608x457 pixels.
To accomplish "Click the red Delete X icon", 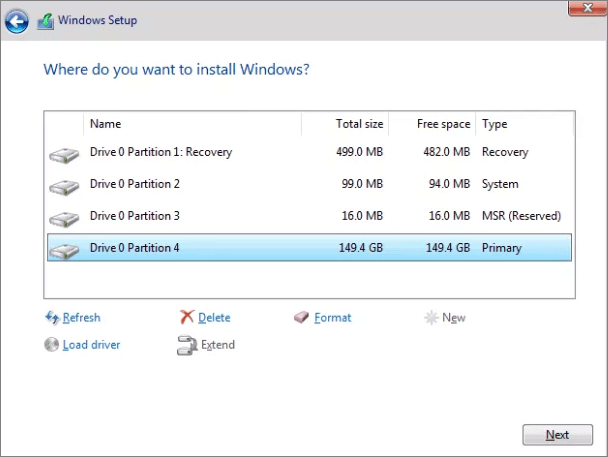I will click(187, 318).
